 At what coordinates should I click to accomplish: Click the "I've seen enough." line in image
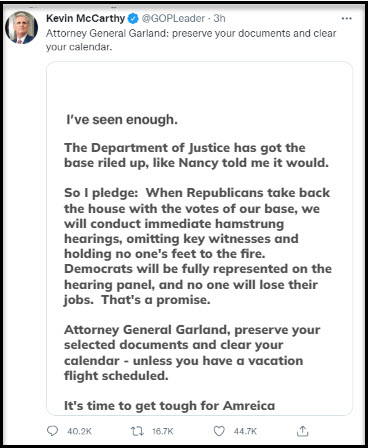pos(122,120)
